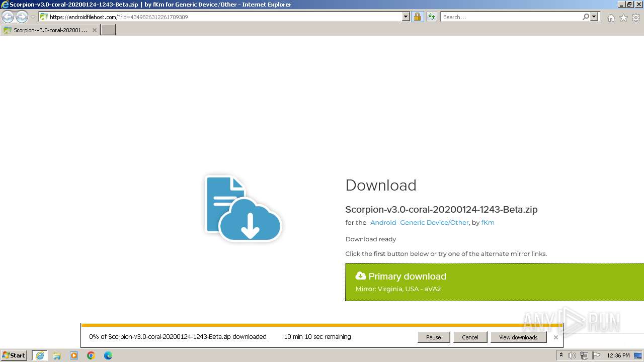Click the magnifier search icon
The image size is (644, 362).
[x=586, y=17]
